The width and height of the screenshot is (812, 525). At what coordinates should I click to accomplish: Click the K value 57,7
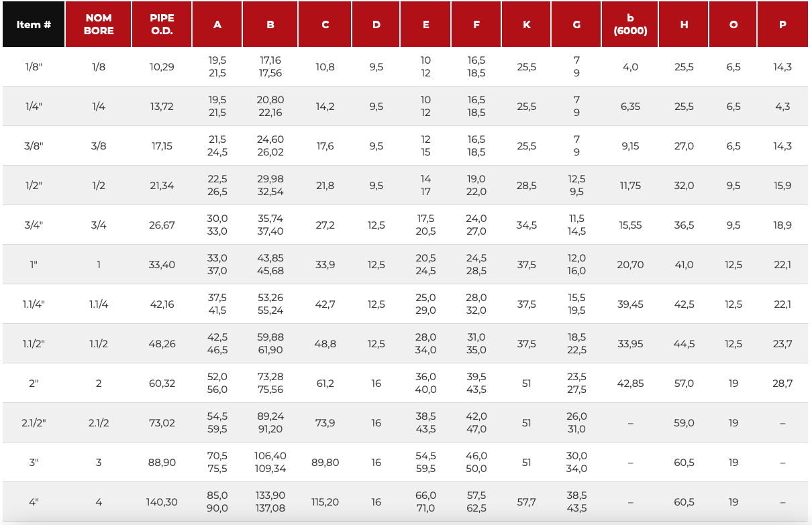pos(526,502)
